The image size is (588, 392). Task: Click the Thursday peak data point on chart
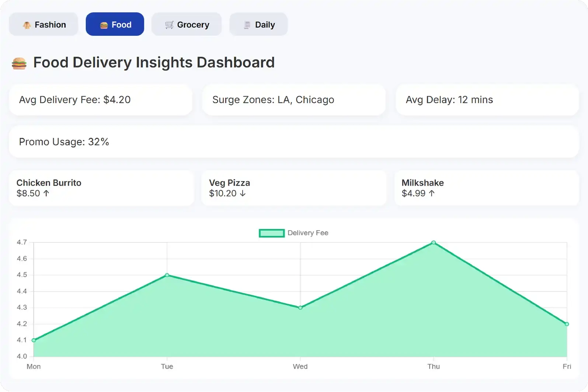[434, 242]
